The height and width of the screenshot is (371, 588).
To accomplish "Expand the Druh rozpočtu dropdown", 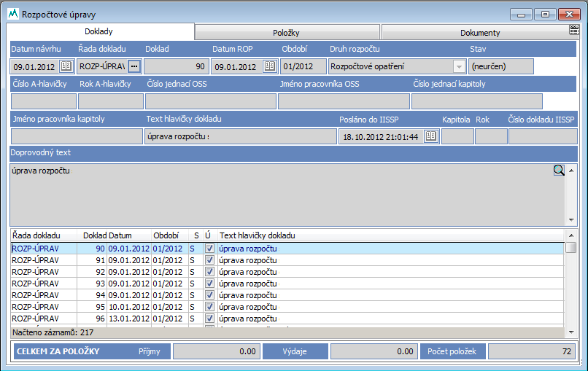I will [x=459, y=66].
